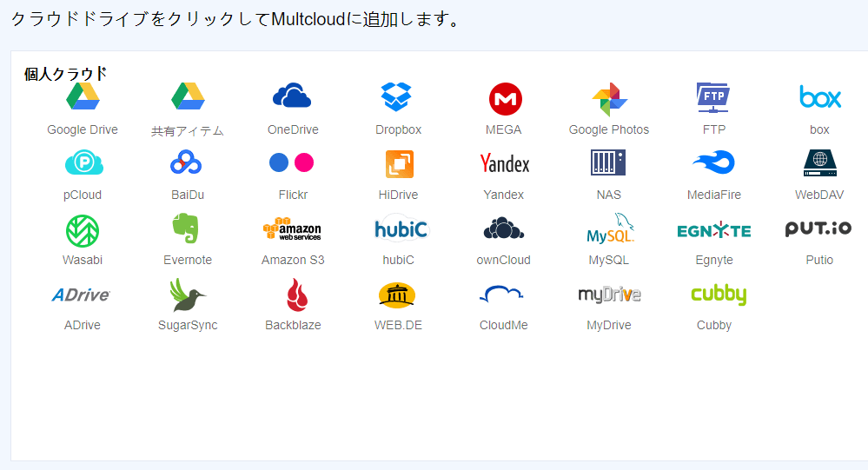This screenshot has width=868, height=470.
Task: Select the red Backblaze flame icon
Action: [x=297, y=295]
